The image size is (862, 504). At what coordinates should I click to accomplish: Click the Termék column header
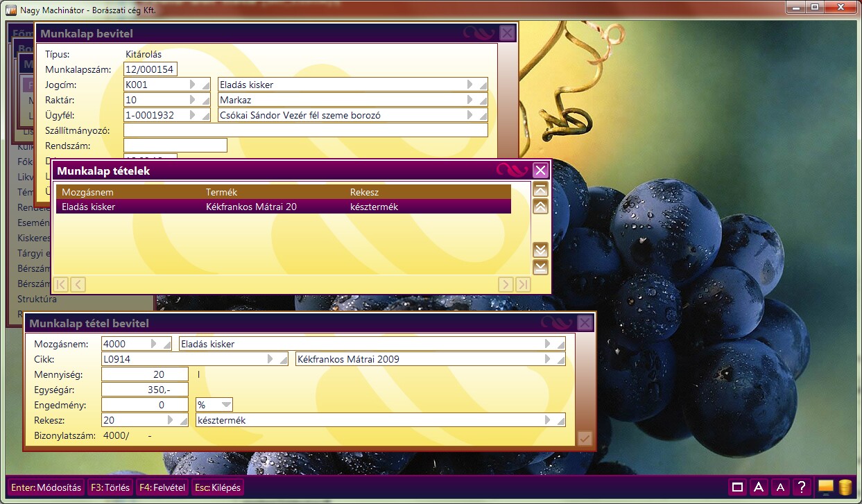click(x=222, y=192)
